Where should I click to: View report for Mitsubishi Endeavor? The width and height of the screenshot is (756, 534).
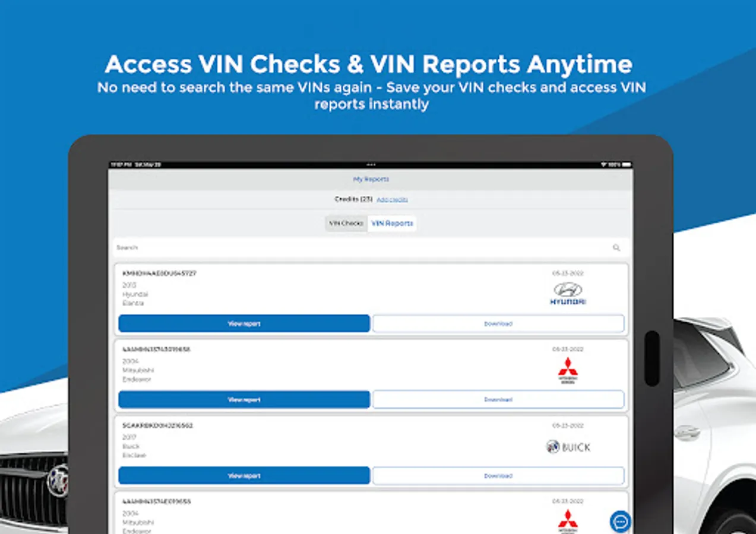[244, 399]
